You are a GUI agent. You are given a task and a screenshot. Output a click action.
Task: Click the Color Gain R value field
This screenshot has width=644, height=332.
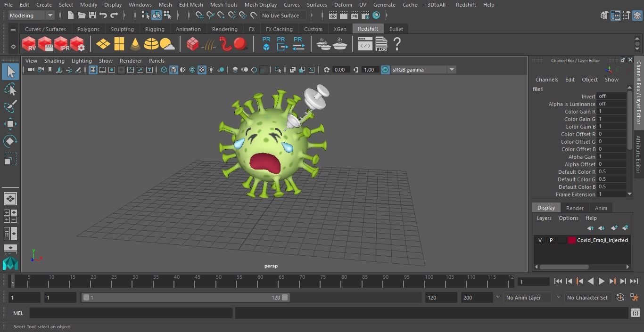pyautogui.click(x=611, y=112)
